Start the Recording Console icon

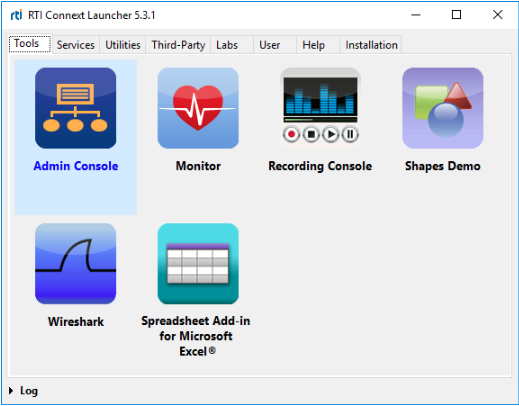pos(320,108)
